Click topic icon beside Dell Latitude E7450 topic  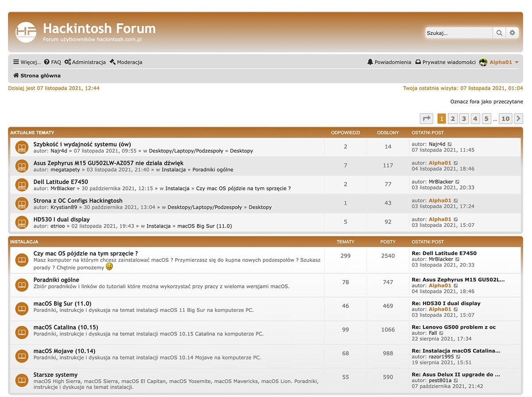pyautogui.click(x=22, y=185)
